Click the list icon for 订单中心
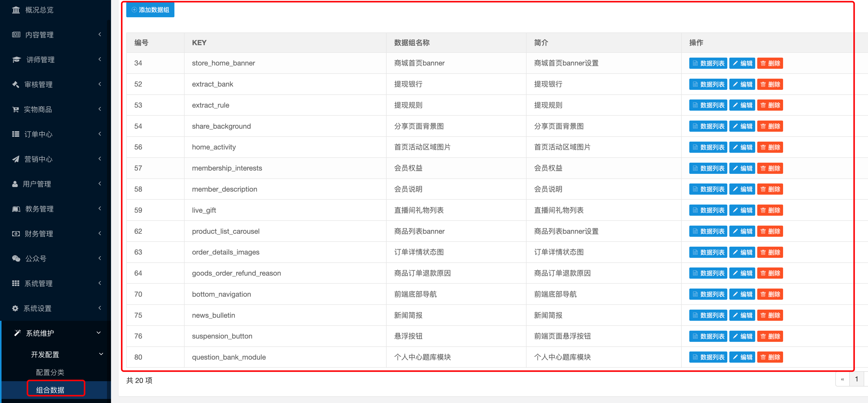The height and width of the screenshot is (403, 868). point(15,134)
